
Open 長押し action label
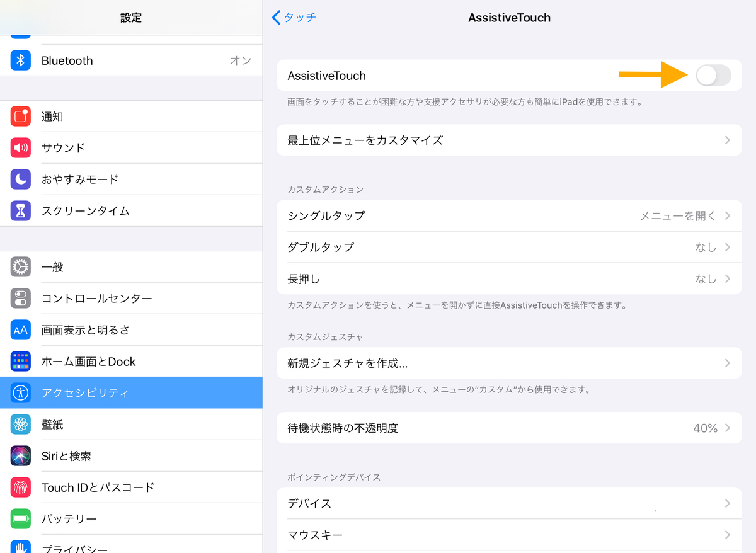coord(304,278)
